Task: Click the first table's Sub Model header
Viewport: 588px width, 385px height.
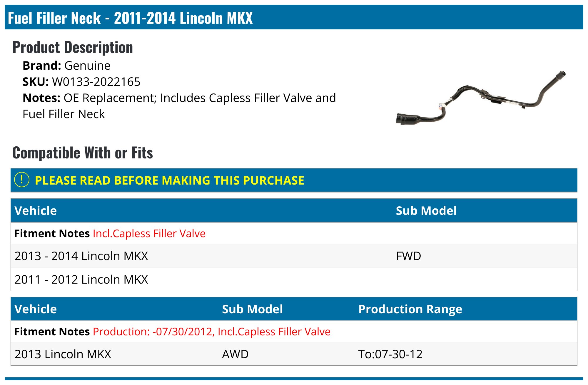Action: pyautogui.click(x=426, y=211)
